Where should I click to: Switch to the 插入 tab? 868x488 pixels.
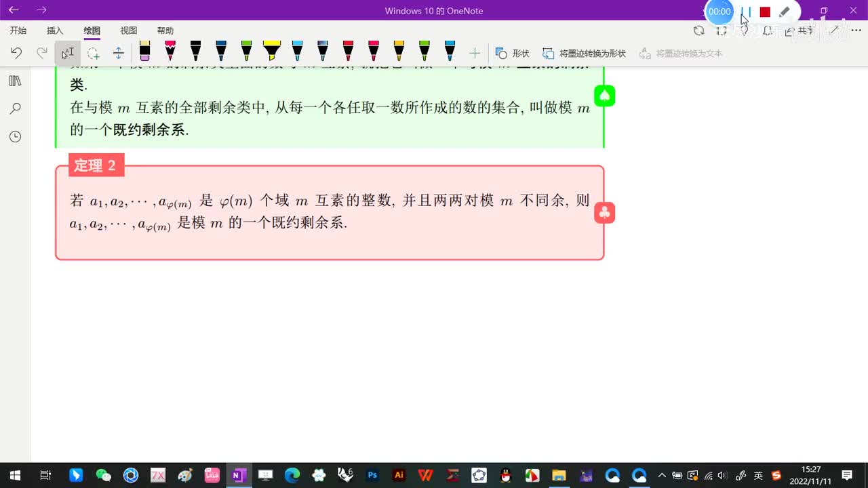pos(55,30)
